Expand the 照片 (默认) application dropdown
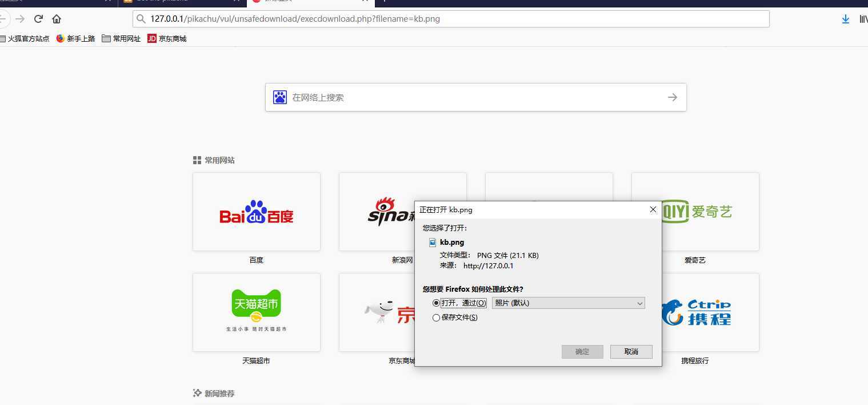Screen dimensions: 868x405 click(569, 303)
